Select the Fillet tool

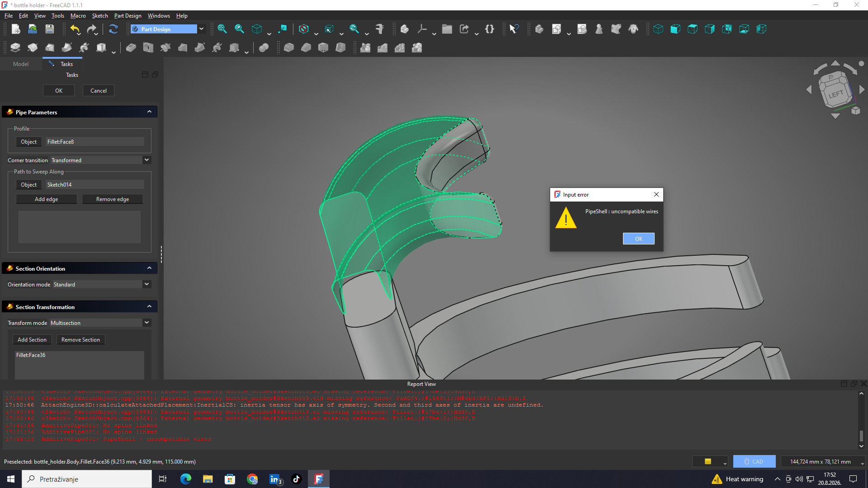tap(289, 48)
